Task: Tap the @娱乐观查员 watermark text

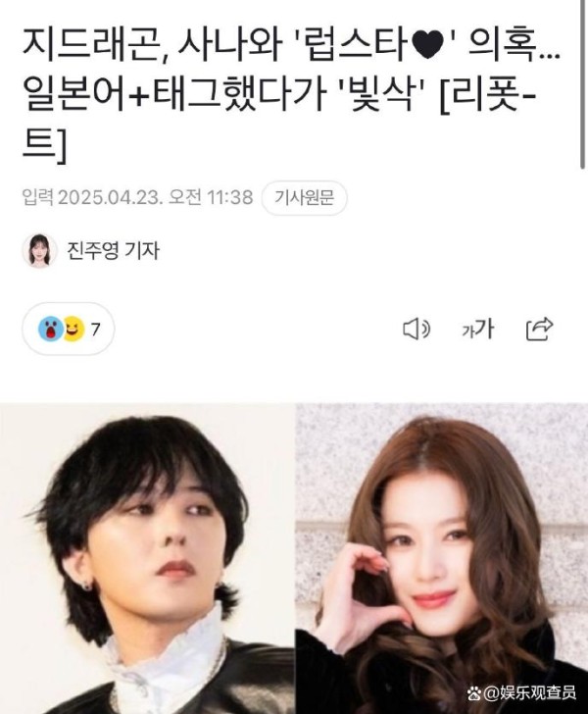Action: [530, 693]
